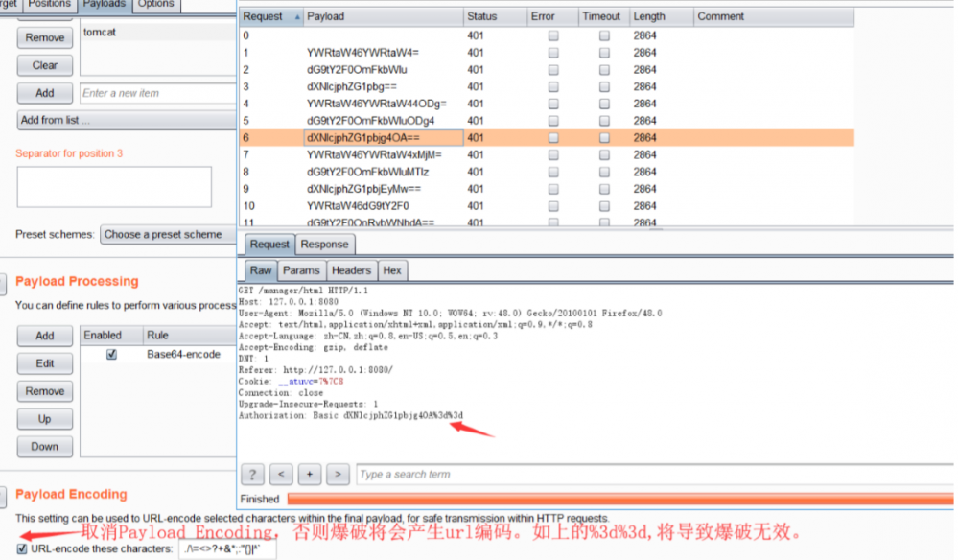Open Choose a preset scheme dropdown

[x=168, y=235]
